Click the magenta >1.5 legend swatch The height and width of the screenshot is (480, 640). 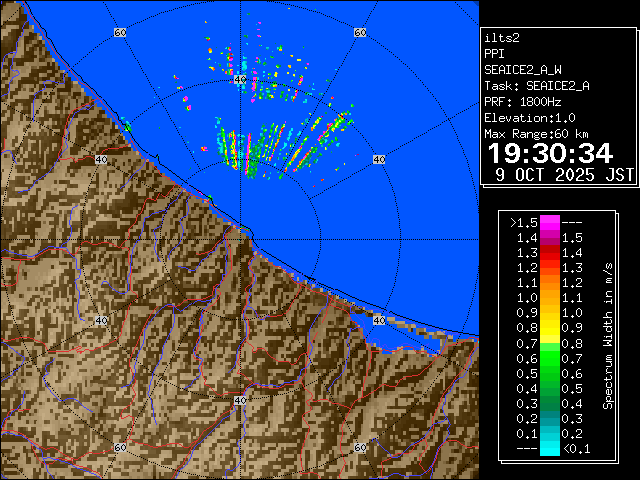click(549, 222)
